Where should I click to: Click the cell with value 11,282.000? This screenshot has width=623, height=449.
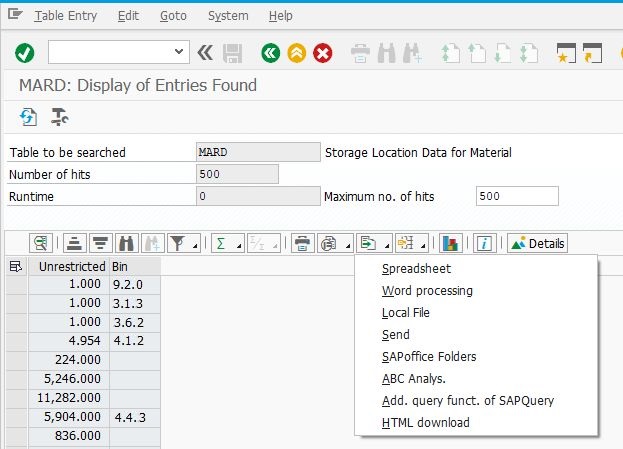[68, 398]
